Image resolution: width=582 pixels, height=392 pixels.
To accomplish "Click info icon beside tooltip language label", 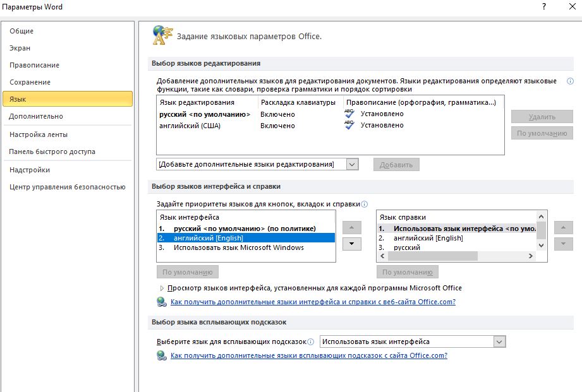I will (x=311, y=342).
